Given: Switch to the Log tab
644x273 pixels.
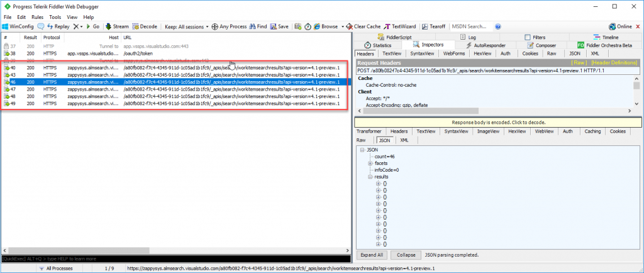Looking at the screenshot, I should [x=468, y=37].
